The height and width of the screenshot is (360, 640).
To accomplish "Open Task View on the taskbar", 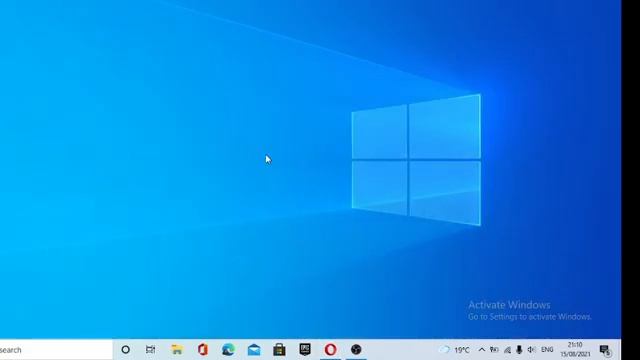I will click(151, 350).
